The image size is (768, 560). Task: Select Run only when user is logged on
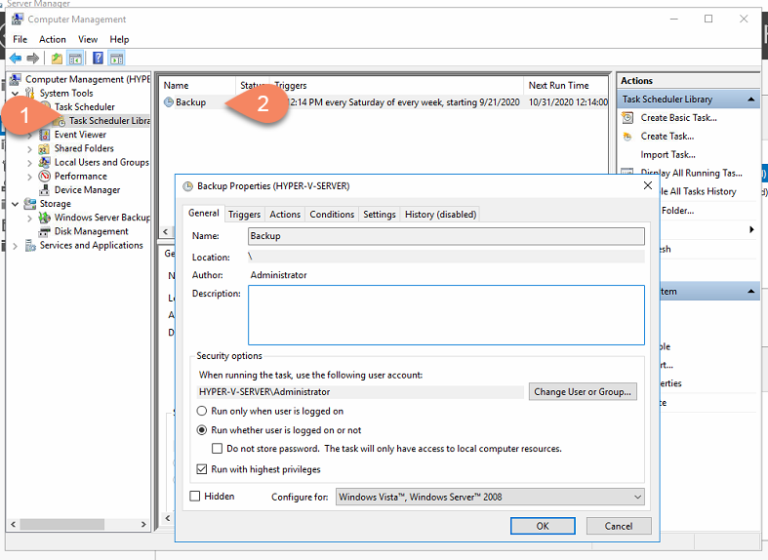click(203, 411)
